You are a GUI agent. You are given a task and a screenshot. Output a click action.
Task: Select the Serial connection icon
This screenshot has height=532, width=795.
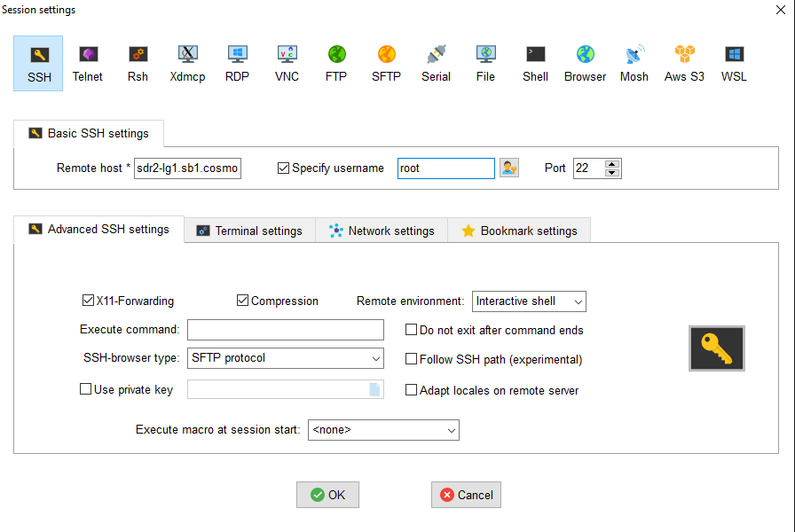click(x=436, y=63)
